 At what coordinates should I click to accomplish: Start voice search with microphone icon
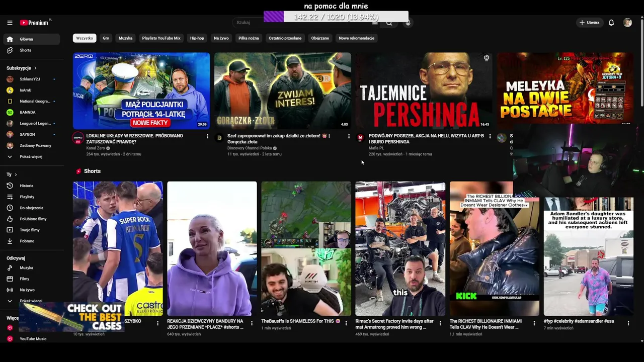pos(408,23)
